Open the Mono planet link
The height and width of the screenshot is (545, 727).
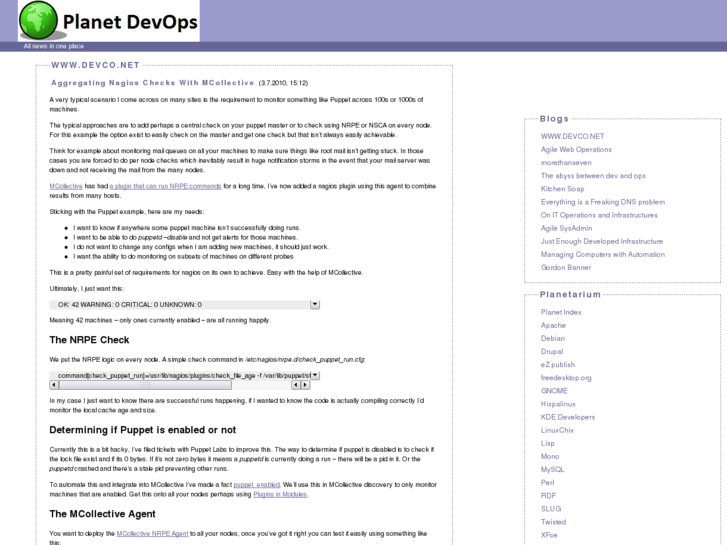(x=550, y=456)
